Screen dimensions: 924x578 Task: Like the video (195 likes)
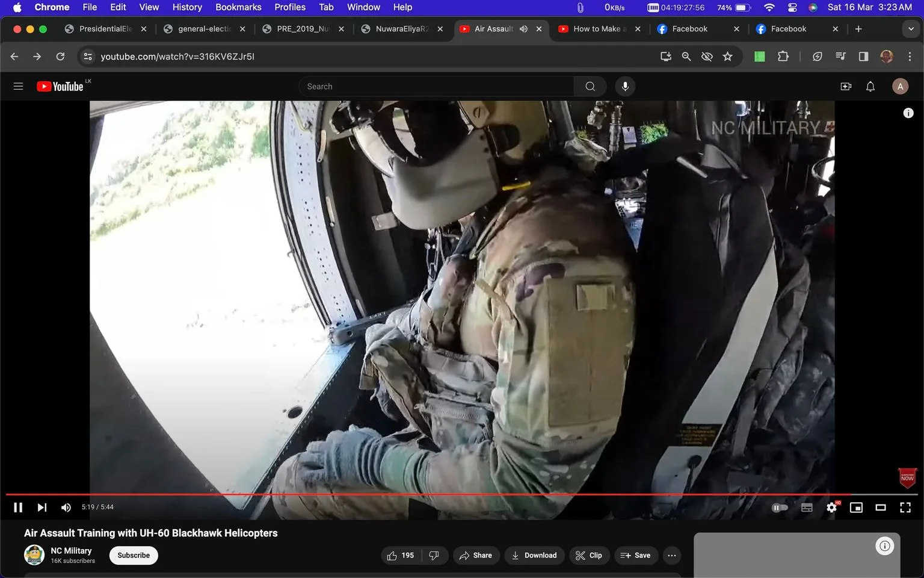coord(401,555)
